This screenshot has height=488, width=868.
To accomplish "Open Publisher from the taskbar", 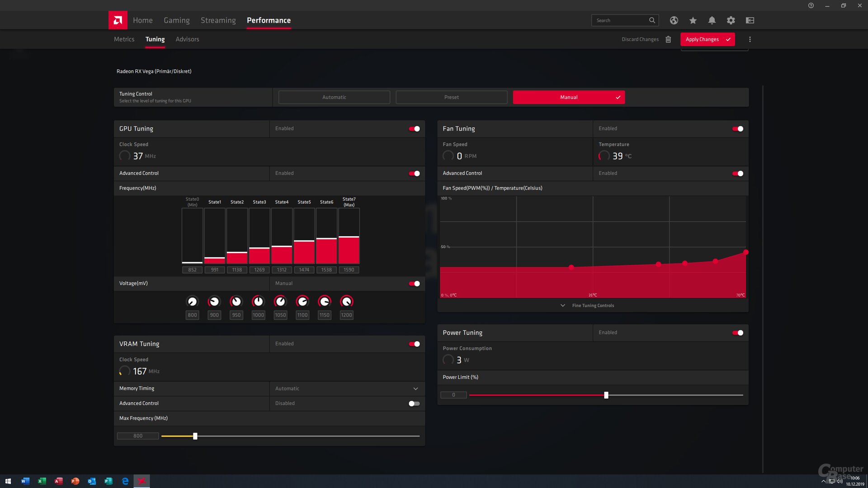I will click(x=108, y=481).
